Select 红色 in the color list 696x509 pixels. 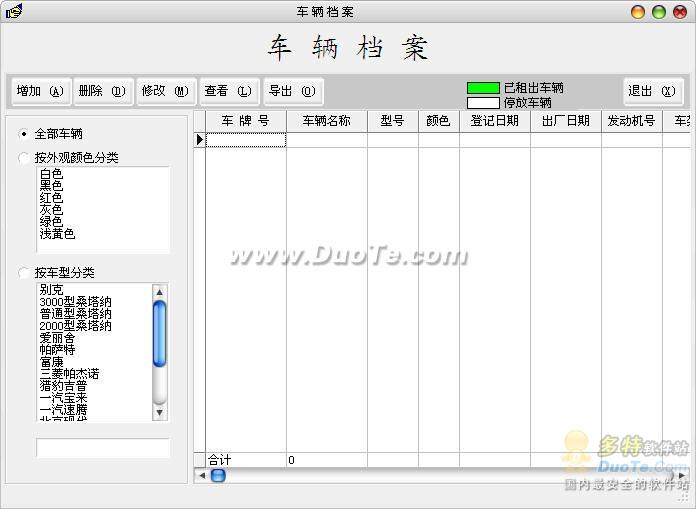[51, 198]
